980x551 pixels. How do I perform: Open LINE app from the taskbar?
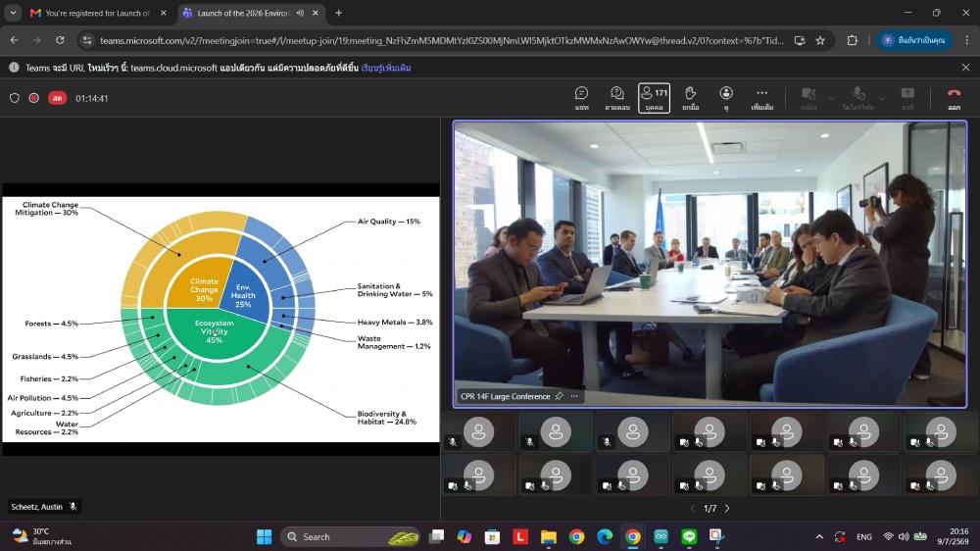[689, 536]
